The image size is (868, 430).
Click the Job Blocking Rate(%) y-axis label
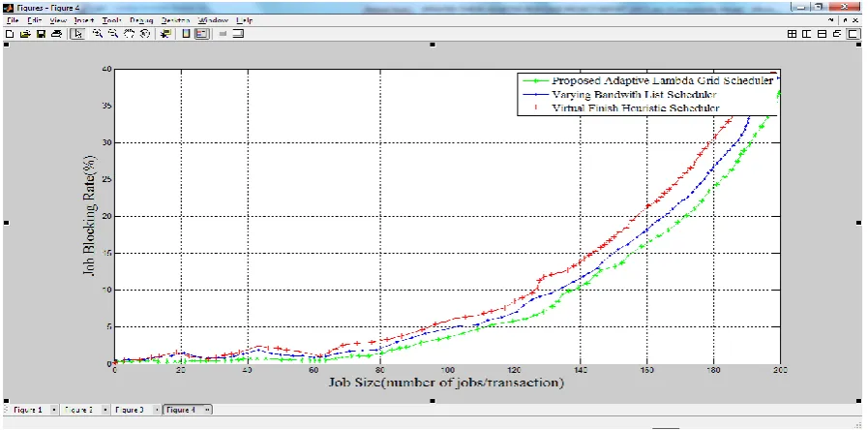pos(89,216)
